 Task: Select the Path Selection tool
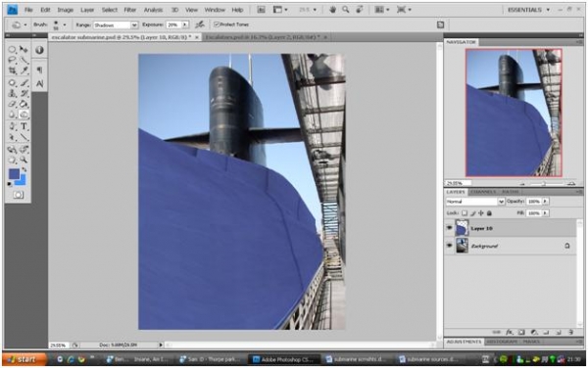click(12, 137)
